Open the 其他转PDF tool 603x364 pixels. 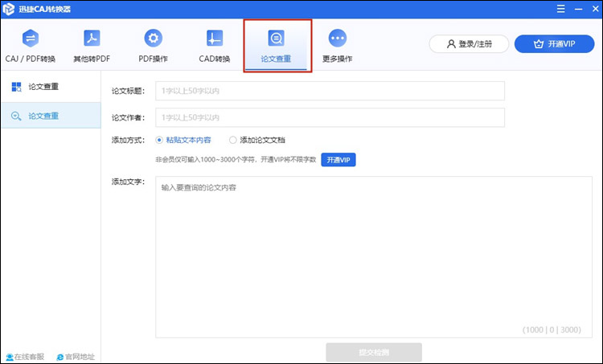point(92,45)
